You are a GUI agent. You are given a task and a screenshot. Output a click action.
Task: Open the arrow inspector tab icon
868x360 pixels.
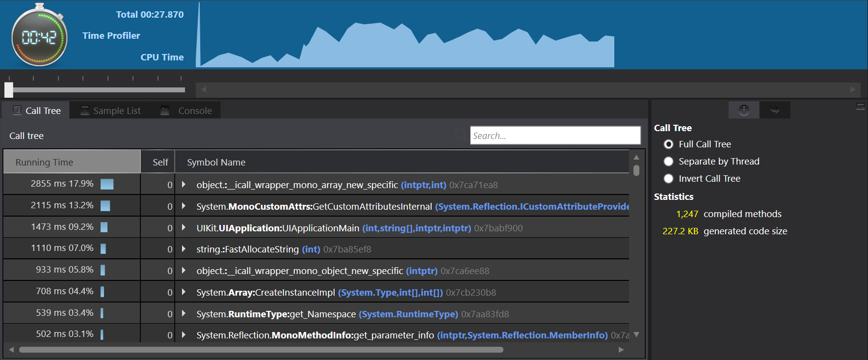click(775, 110)
